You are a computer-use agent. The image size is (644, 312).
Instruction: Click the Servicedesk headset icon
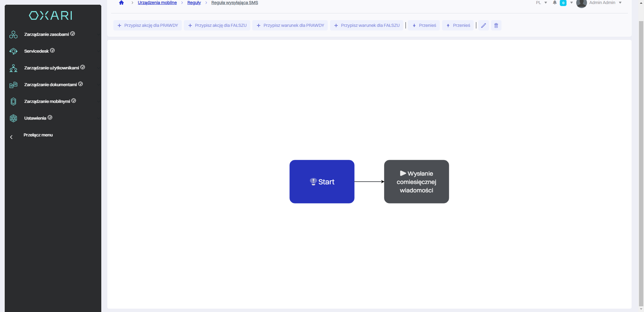coord(13,51)
